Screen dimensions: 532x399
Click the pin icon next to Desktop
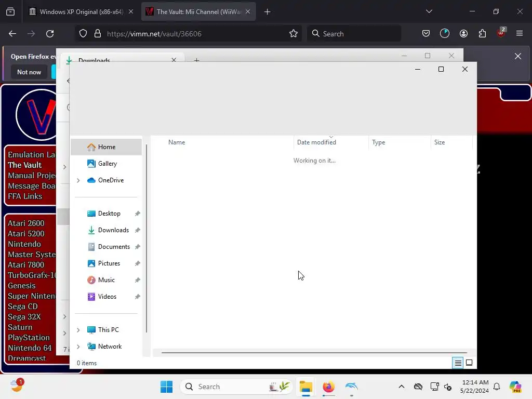pos(137,214)
